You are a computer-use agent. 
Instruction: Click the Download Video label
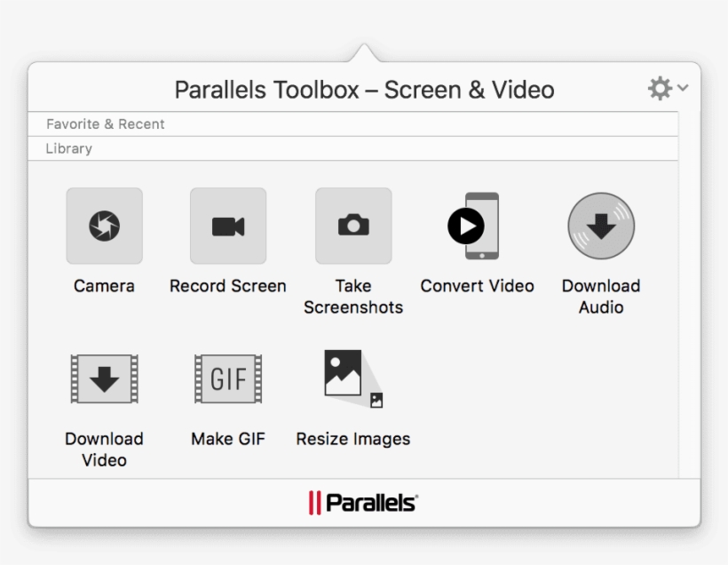pos(104,450)
